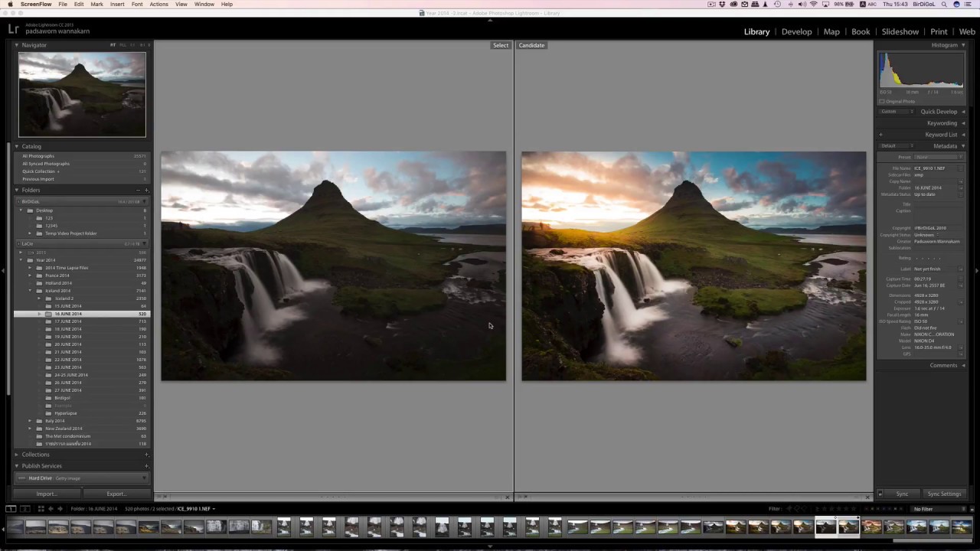Select the France 2014 folder
Viewport: 980px width, 551px height.
[x=57, y=275]
